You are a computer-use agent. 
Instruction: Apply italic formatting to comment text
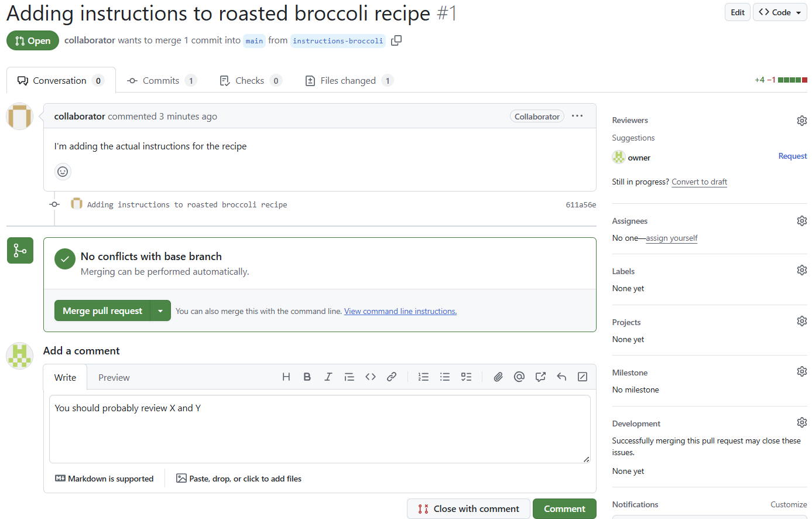click(328, 377)
